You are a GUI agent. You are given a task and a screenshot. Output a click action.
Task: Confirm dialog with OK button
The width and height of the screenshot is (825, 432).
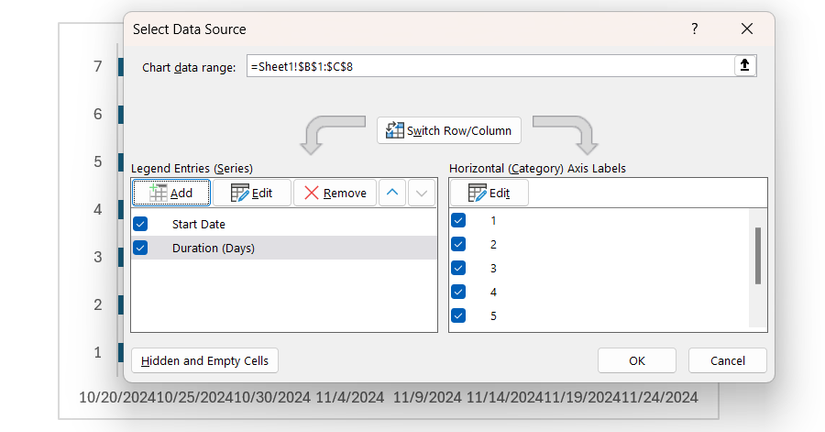click(x=637, y=361)
